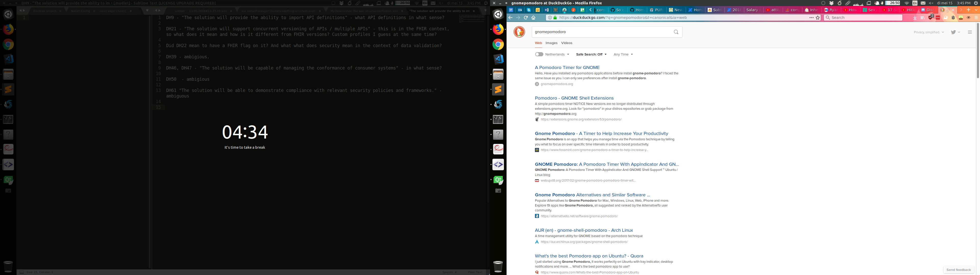Open the Firefox Library toolbar icon
The height and width of the screenshot is (275, 980).
pos(923,18)
